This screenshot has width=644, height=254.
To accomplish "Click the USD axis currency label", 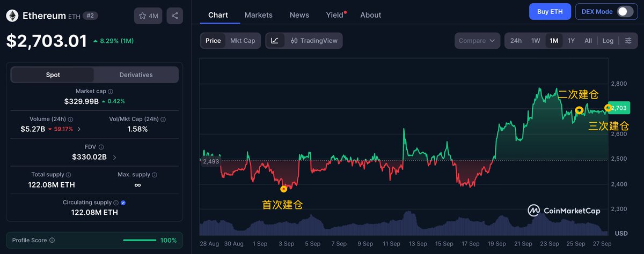I will click(621, 234).
